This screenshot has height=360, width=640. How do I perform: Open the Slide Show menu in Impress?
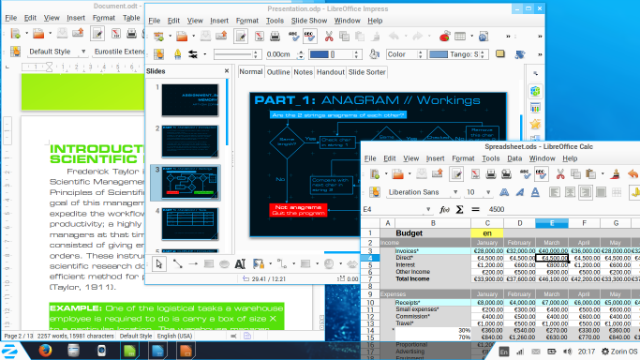point(309,20)
